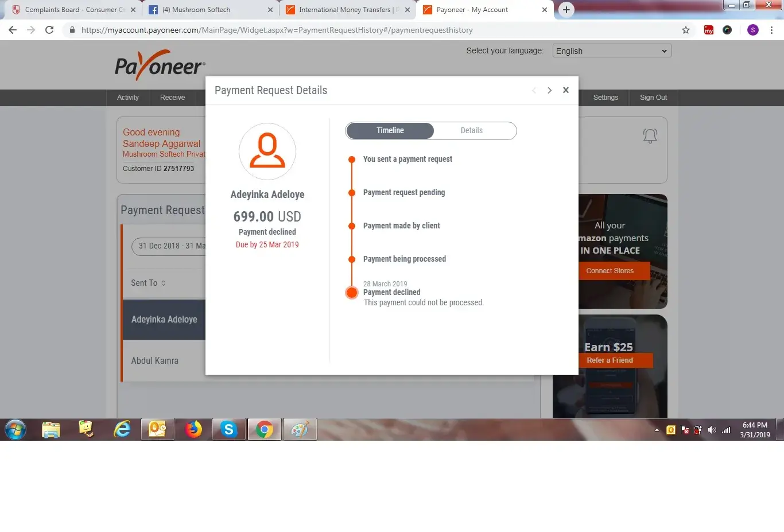Switch to the Timeline view
Screen dimensions: 784x532
click(390, 130)
